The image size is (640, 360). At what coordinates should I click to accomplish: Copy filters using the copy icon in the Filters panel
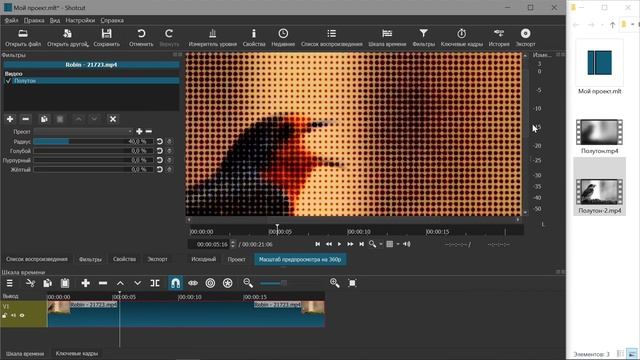click(44, 119)
